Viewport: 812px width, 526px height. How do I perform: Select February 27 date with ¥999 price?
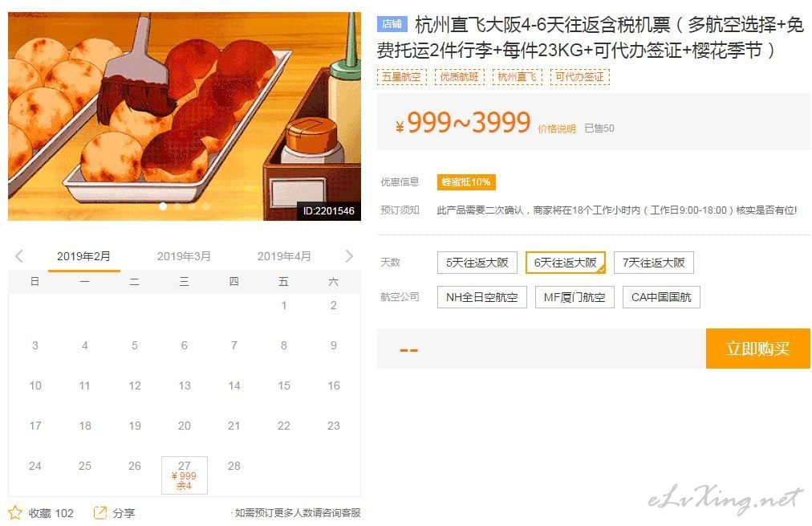click(x=185, y=475)
